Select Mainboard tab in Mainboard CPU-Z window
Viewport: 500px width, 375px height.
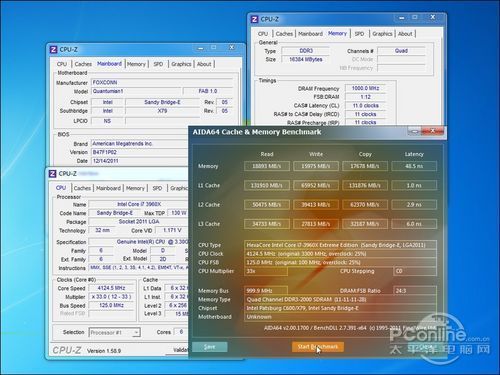pyautogui.click(x=109, y=64)
